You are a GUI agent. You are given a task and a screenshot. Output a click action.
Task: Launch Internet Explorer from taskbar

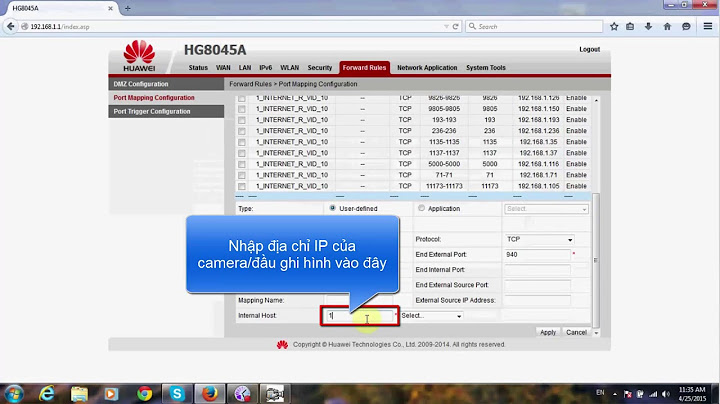(x=47, y=394)
